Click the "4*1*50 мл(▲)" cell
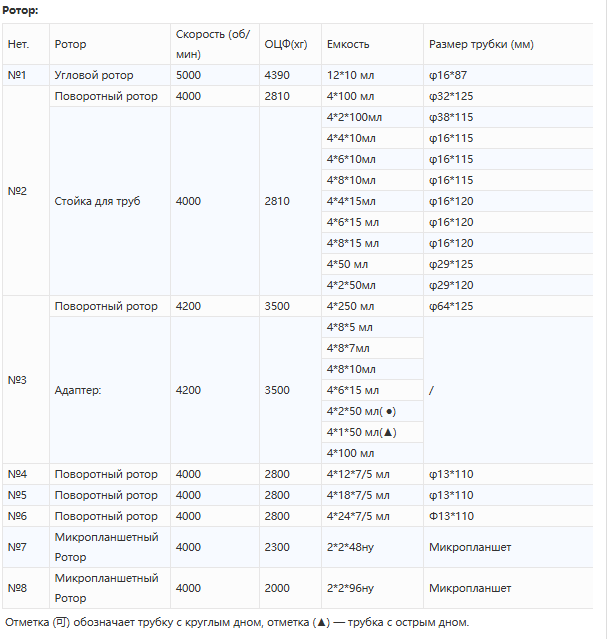This screenshot has width=610, height=639. coord(362,432)
